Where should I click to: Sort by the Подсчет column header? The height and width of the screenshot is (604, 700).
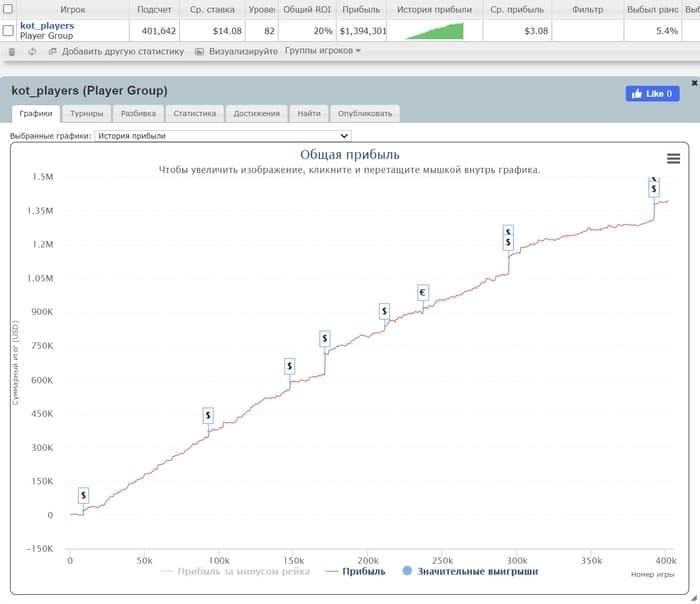click(x=154, y=9)
